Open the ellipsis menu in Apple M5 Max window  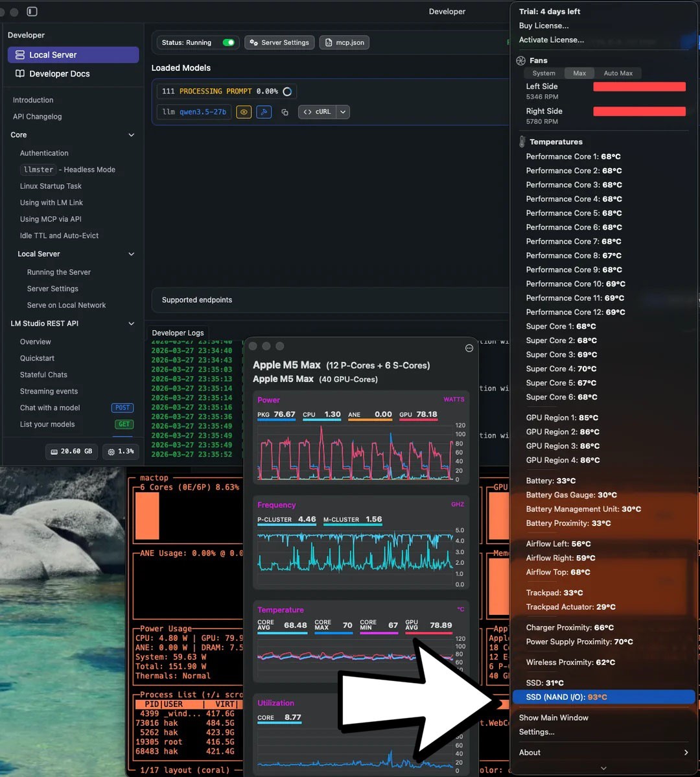click(469, 348)
